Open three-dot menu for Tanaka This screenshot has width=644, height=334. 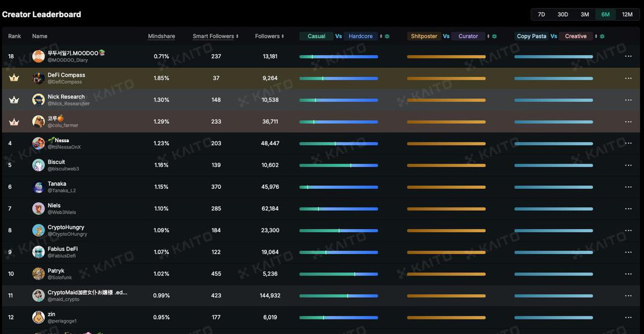tap(628, 187)
